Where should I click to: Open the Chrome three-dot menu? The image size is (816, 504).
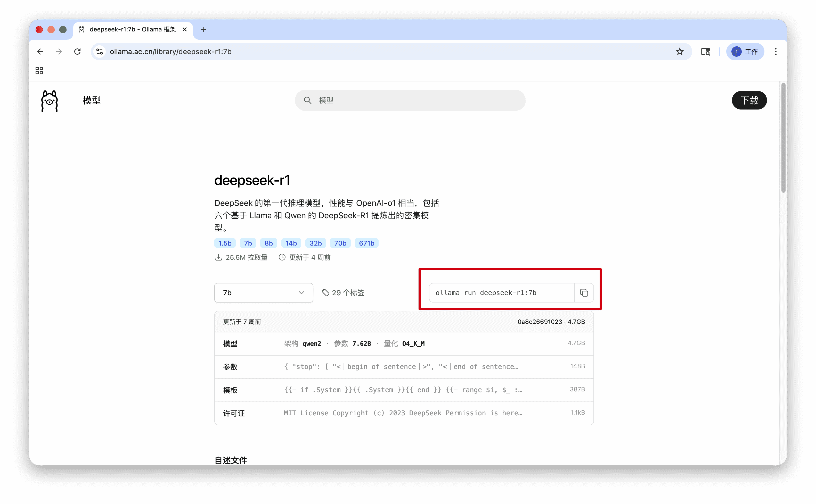pos(776,52)
